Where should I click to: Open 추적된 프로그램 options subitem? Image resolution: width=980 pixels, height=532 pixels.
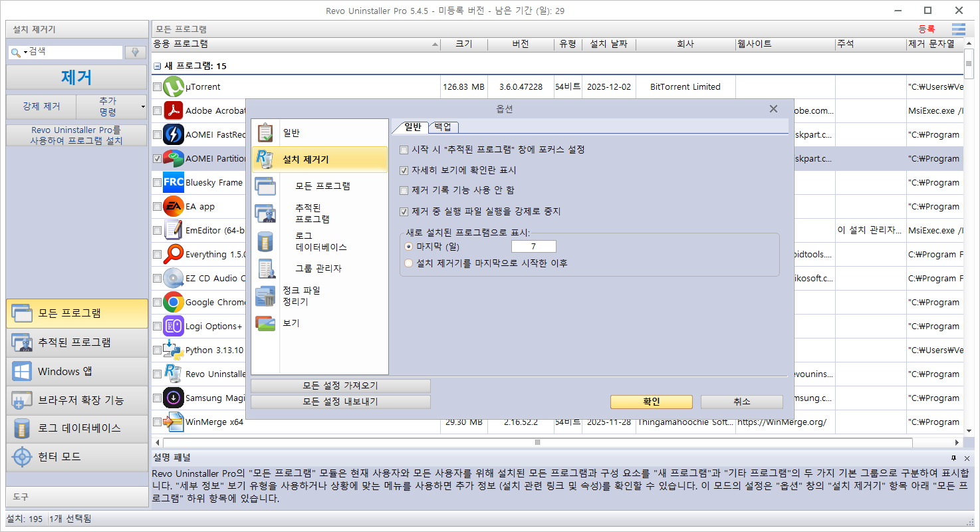pos(320,213)
